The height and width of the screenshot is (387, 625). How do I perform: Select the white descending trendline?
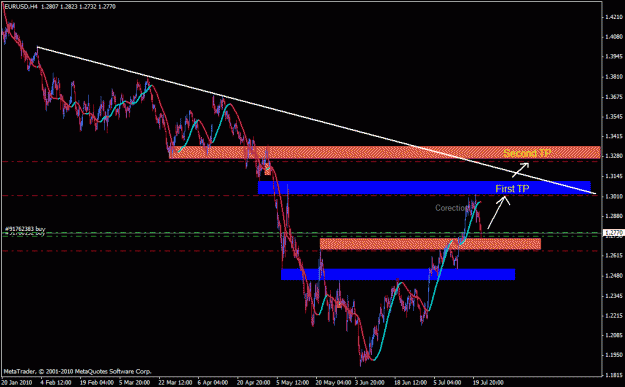pyautogui.click(x=316, y=120)
